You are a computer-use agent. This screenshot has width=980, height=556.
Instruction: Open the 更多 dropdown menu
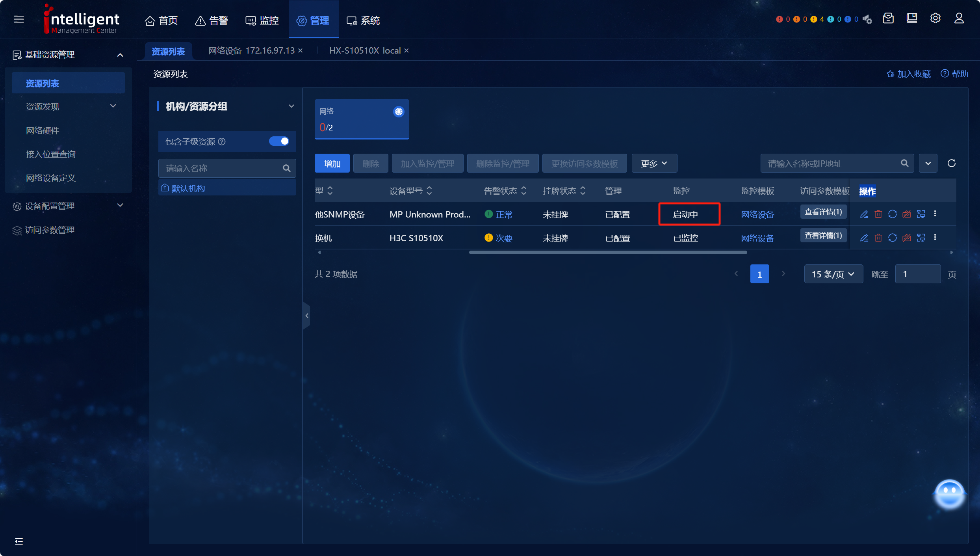point(654,163)
